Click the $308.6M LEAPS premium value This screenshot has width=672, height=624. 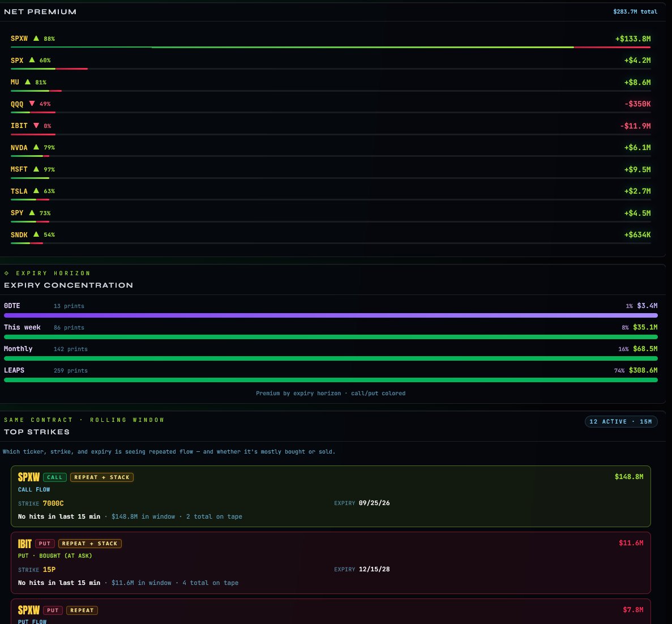pyautogui.click(x=643, y=370)
